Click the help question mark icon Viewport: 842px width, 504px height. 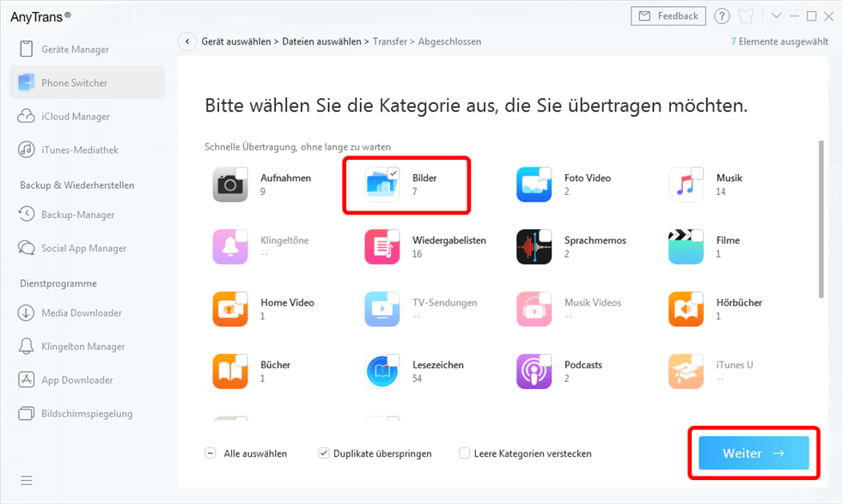click(x=722, y=16)
